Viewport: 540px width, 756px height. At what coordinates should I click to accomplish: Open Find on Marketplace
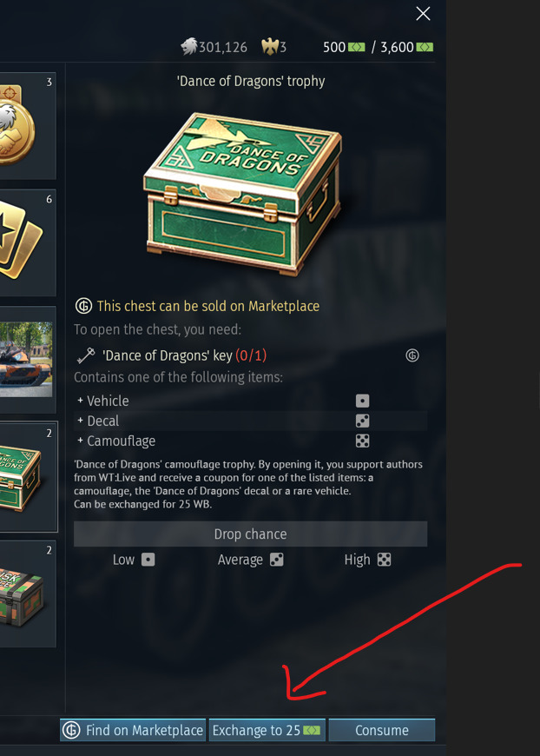(x=133, y=730)
